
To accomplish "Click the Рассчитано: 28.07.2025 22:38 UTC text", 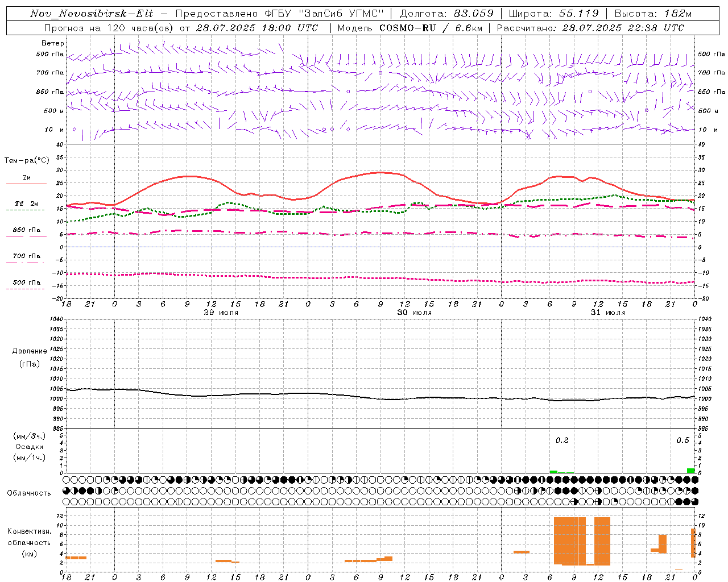I will click(x=590, y=28).
